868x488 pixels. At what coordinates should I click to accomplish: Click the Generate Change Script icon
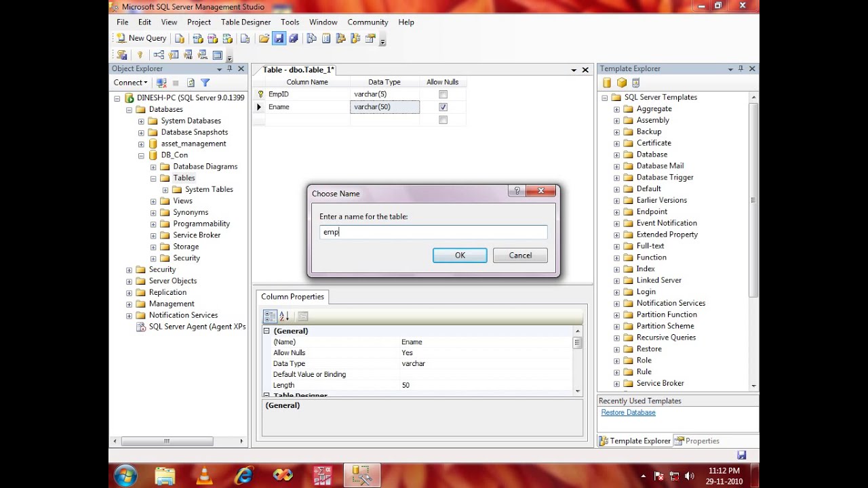coord(122,55)
